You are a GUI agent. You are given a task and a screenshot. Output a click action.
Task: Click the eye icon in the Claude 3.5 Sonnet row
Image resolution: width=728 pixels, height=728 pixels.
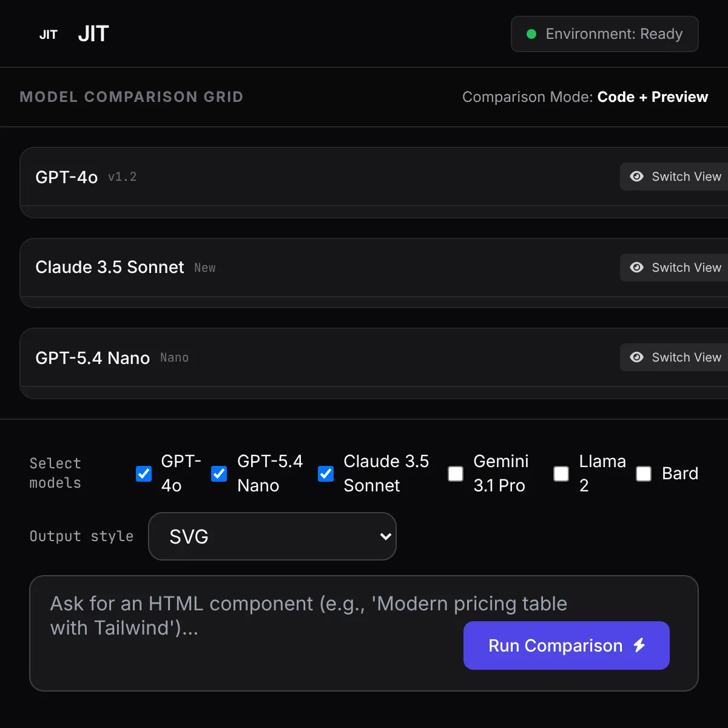[636, 268]
